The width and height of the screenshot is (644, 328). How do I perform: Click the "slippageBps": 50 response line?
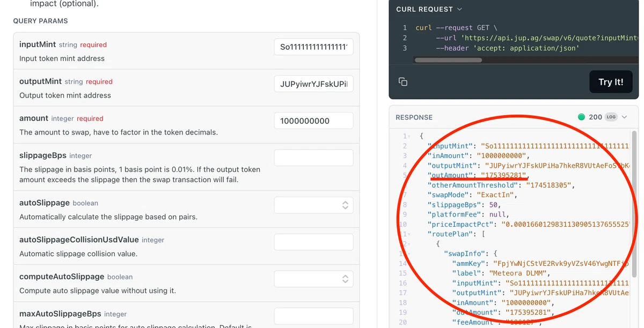point(464,205)
